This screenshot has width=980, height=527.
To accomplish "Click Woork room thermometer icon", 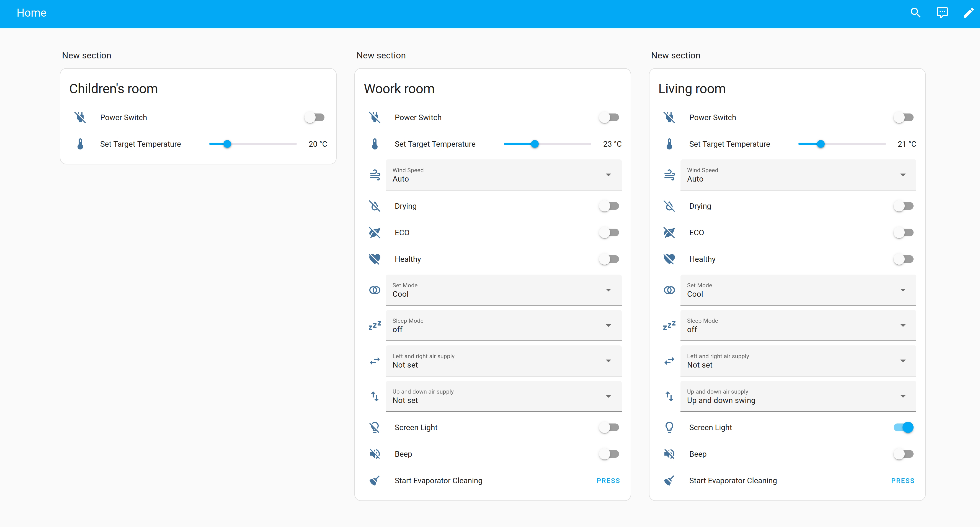I will tap(375, 144).
